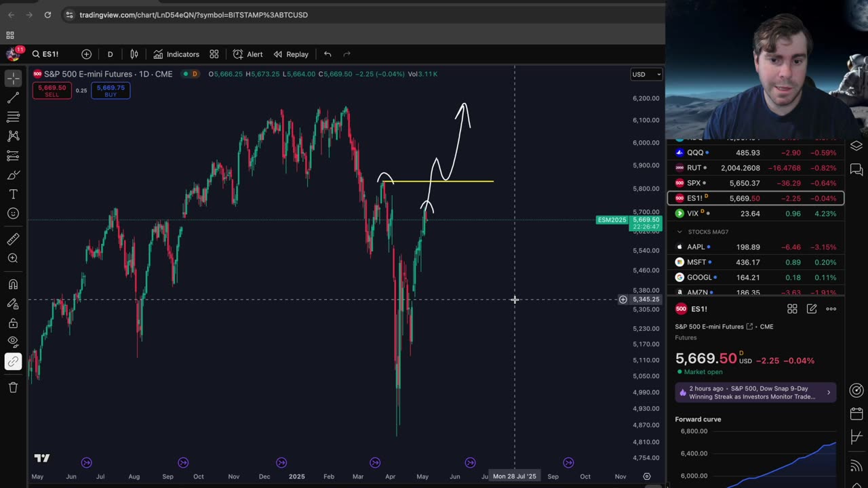Open the candlestick chart style menu
Screen dimensions: 868x488
point(134,54)
